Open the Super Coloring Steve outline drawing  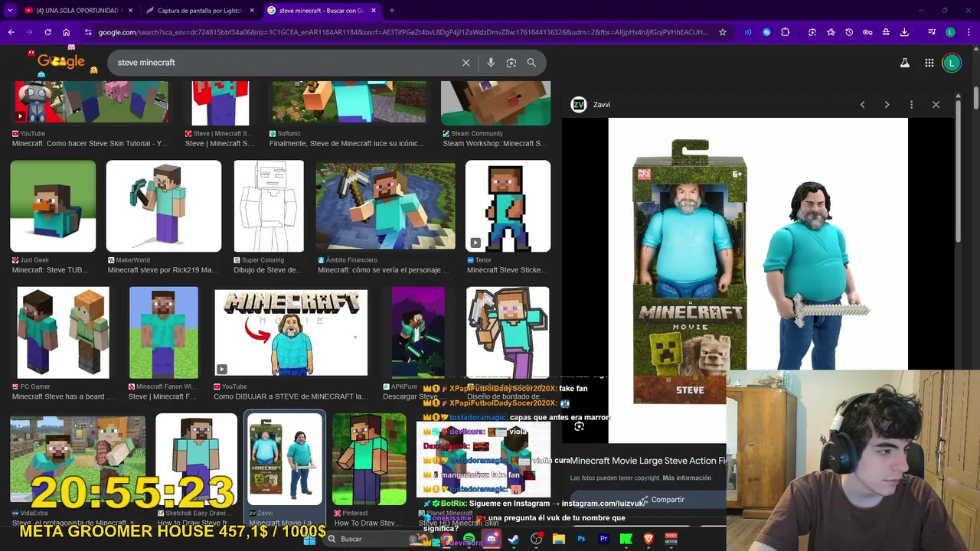[269, 206]
